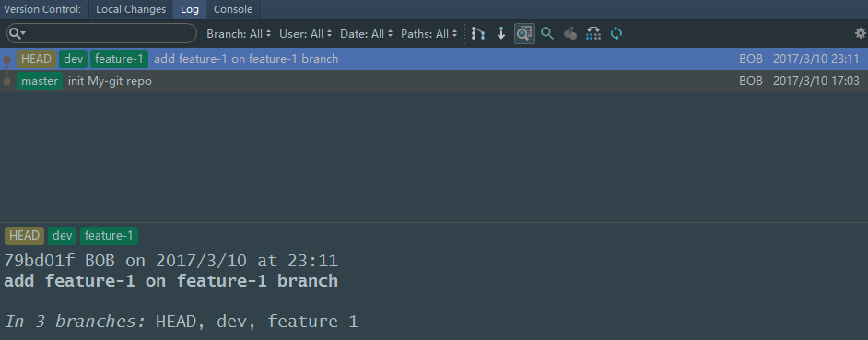Open the User: All filter dropdown
This screenshot has height=340, width=868.
click(306, 34)
